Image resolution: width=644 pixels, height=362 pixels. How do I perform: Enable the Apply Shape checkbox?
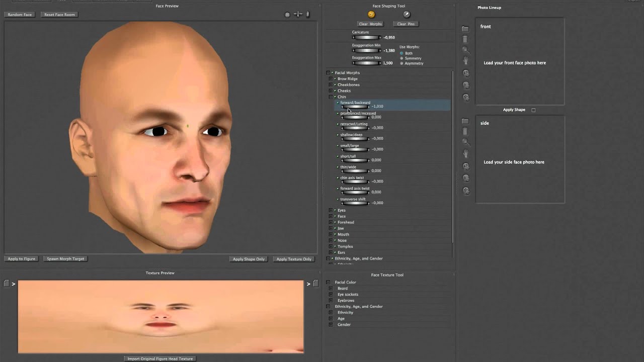tap(533, 110)
